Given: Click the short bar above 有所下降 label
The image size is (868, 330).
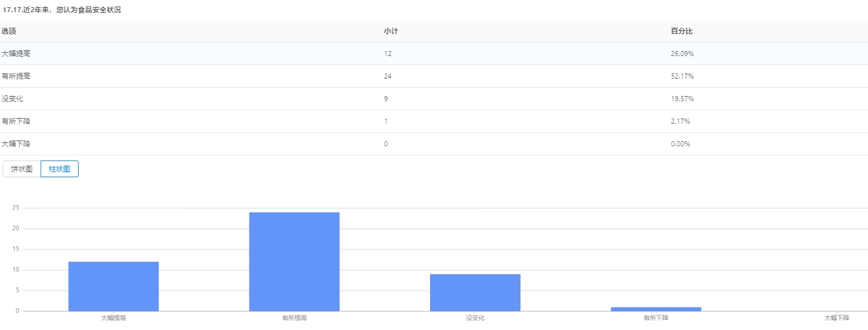Looking at the screenshot, I should tap(656, 309).
